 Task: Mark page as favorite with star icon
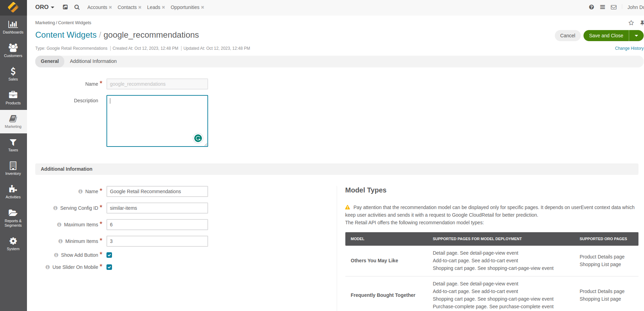631,23
